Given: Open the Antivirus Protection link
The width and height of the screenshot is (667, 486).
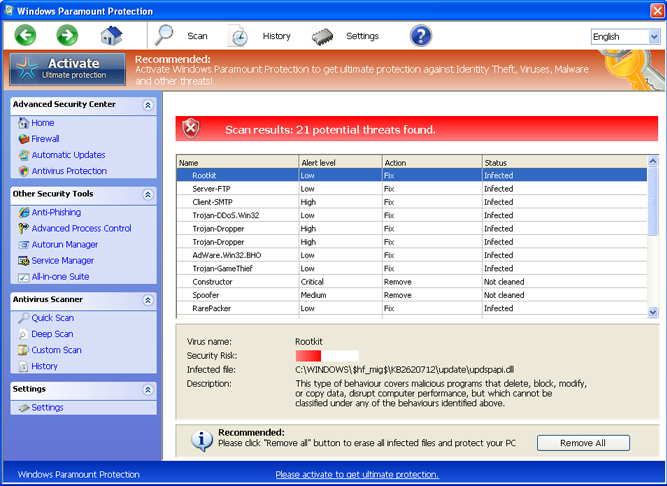Looking at the screenshot, I should 69,171.
